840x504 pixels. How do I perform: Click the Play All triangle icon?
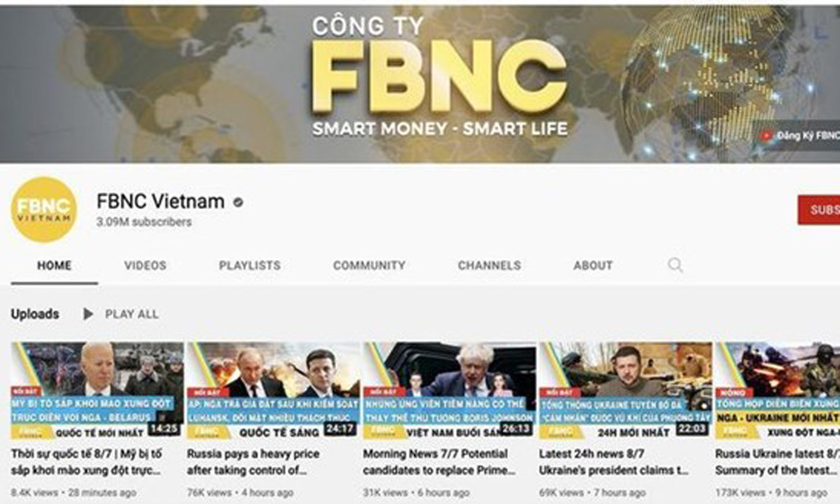tap(87, 314)
